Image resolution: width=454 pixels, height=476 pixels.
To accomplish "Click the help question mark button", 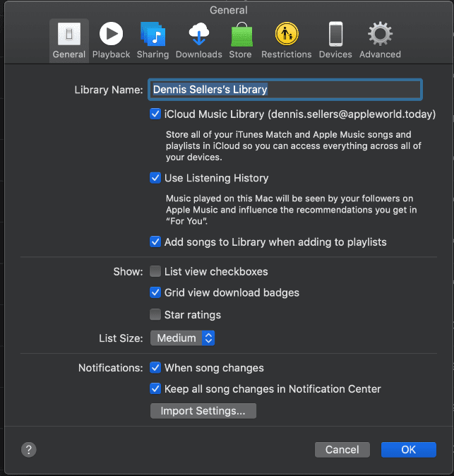I will [29, 449].
